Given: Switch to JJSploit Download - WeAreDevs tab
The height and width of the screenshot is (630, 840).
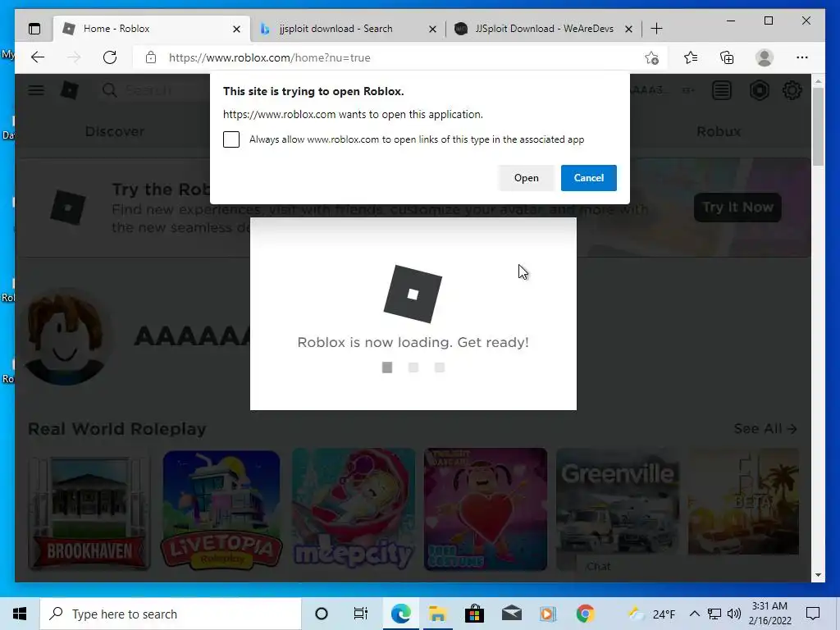Looking at the screenshot, I should click(x=543, y=29).
